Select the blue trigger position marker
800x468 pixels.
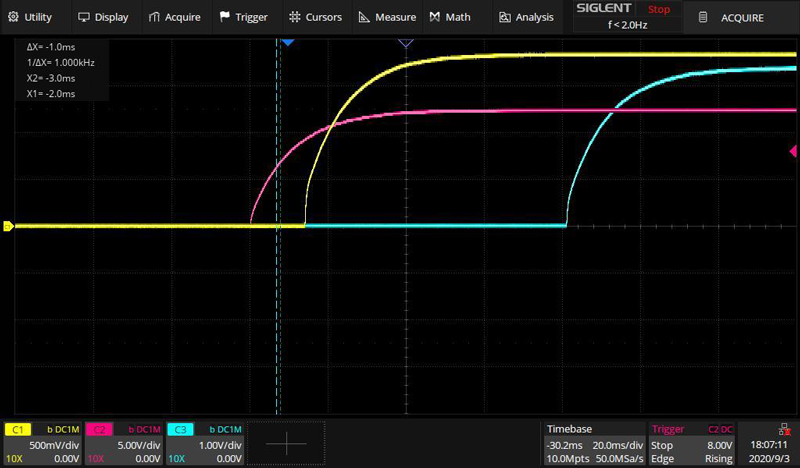pos(287,44)
